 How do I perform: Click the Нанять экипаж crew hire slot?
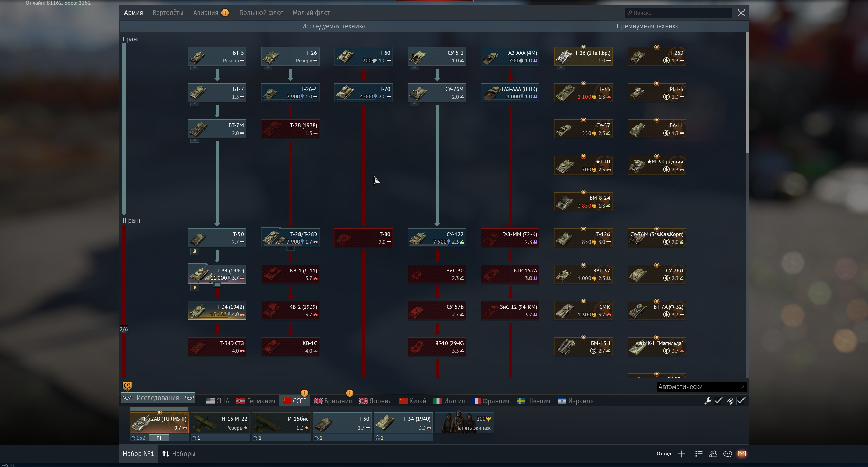[464, 423]
